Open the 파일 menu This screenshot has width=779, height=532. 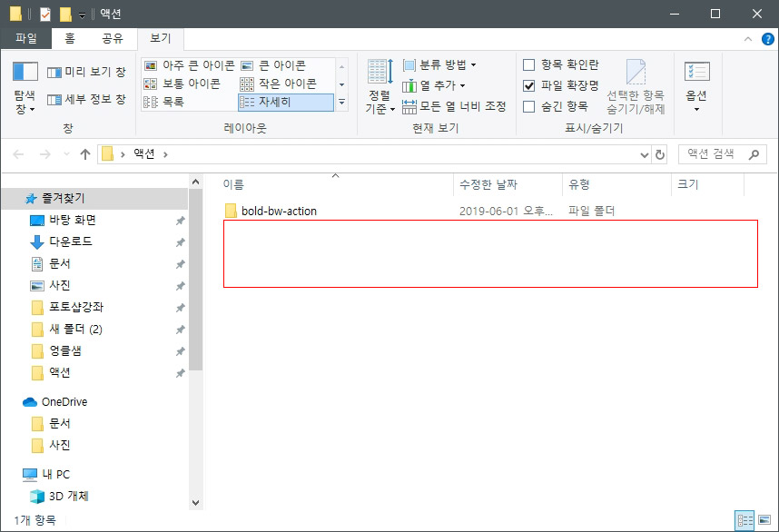[x=27, y=39]
